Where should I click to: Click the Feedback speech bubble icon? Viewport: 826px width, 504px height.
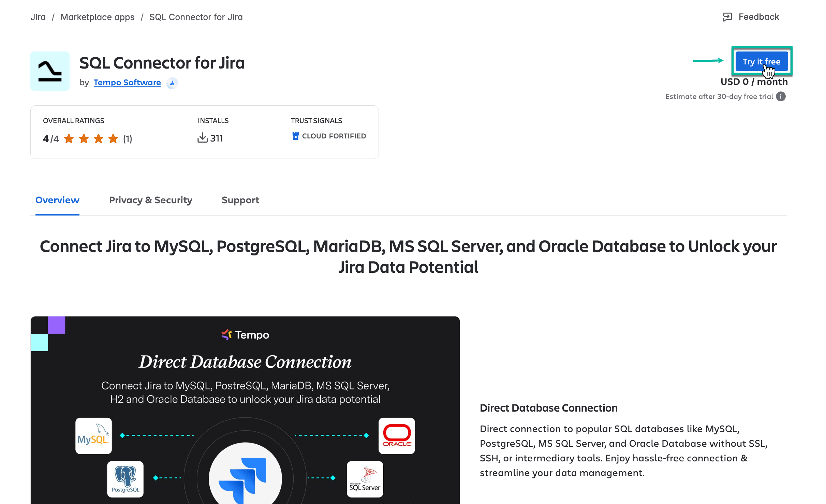[x=727, y=16]
